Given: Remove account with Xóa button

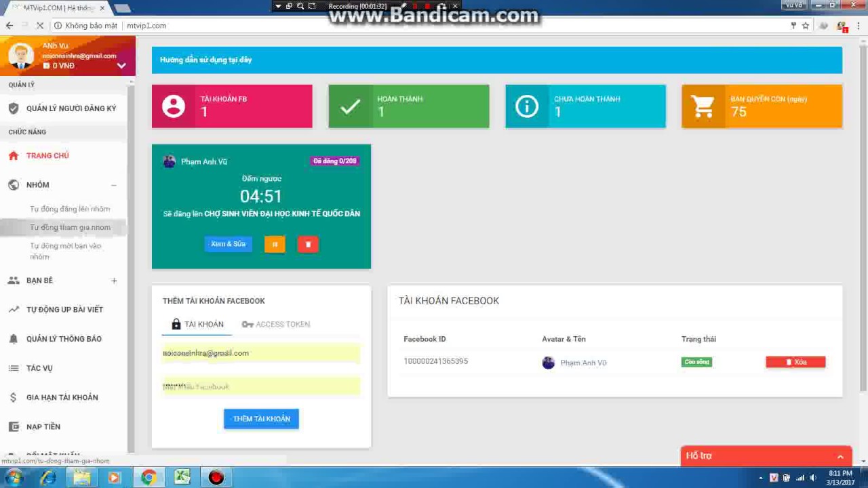Looking at the screenshot, I should pos(795,362).
